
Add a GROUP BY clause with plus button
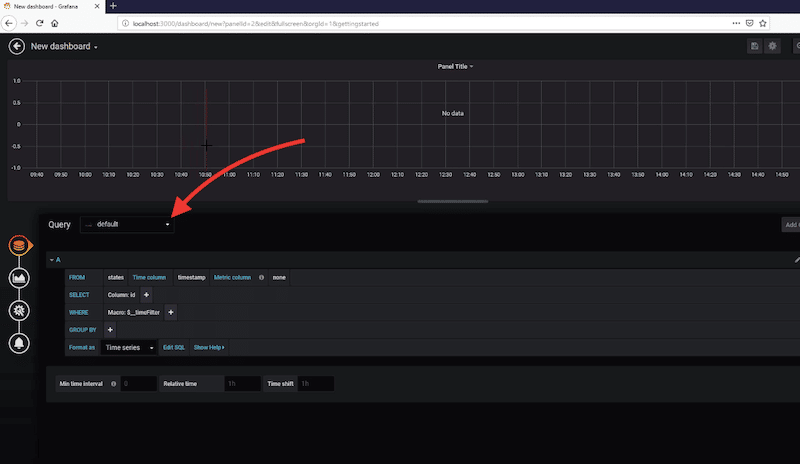pyautogui.click(x=110, y=330)
